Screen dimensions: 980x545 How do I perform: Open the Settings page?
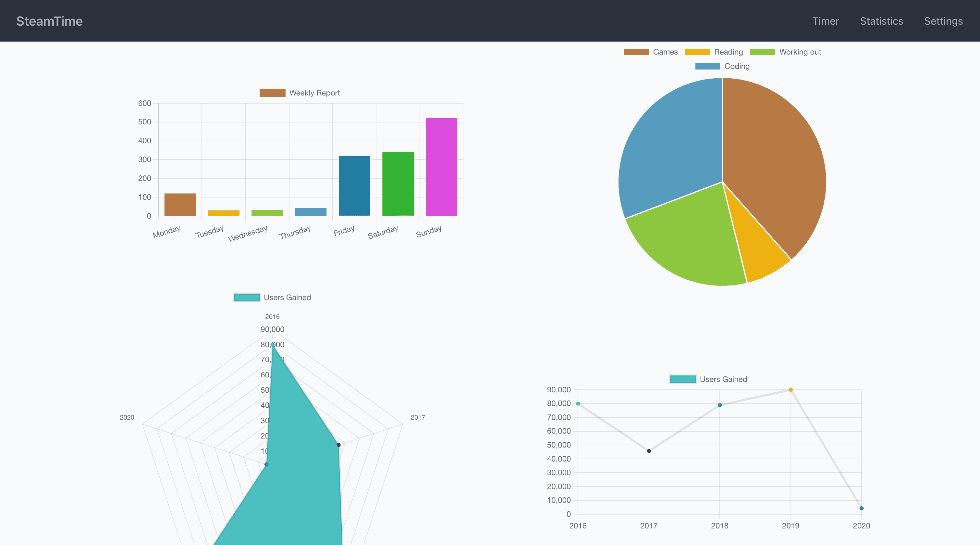coord(943,21)
